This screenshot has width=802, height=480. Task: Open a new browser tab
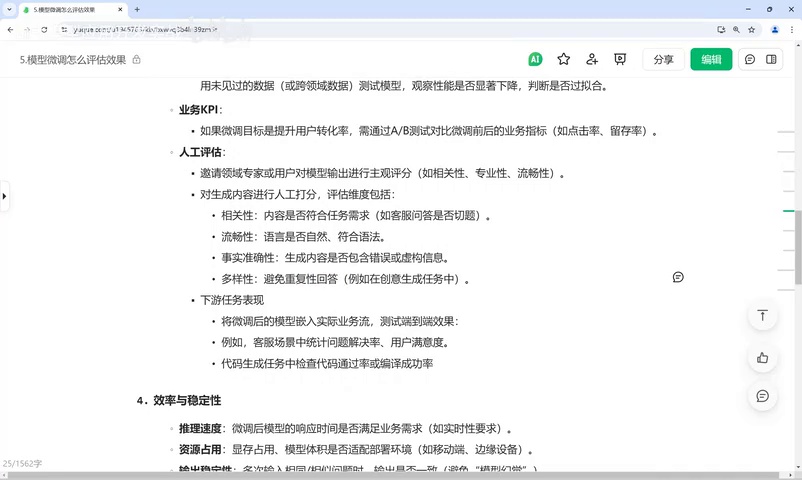(137, 10)
